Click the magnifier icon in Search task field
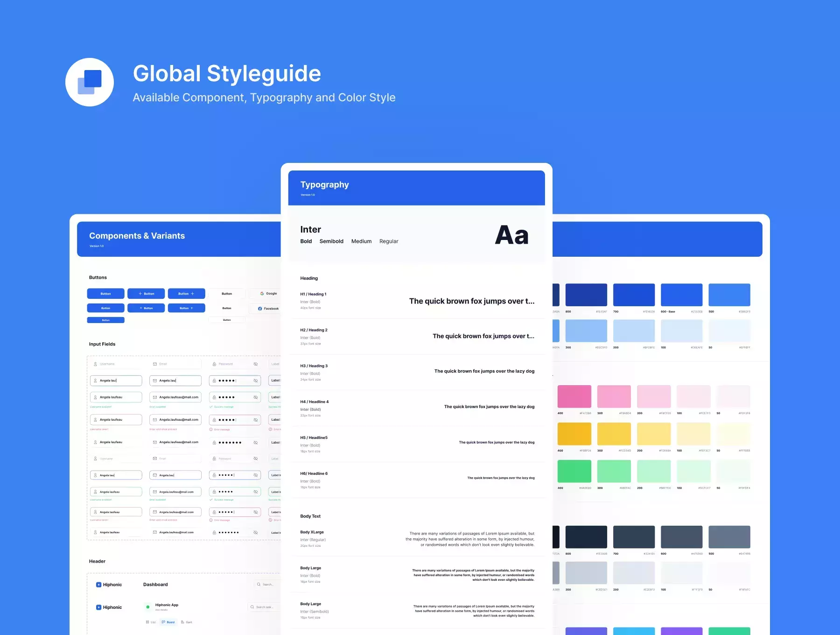 click(252, 607)
